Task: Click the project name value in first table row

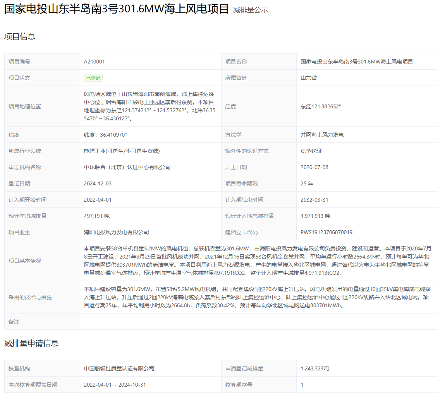Action: tap(357, 61)
